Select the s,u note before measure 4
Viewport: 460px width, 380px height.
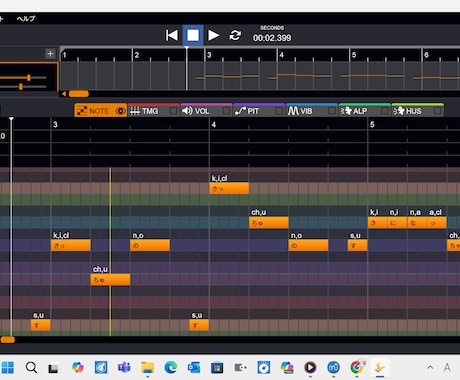pyautogui.click(x=199, y=325)
